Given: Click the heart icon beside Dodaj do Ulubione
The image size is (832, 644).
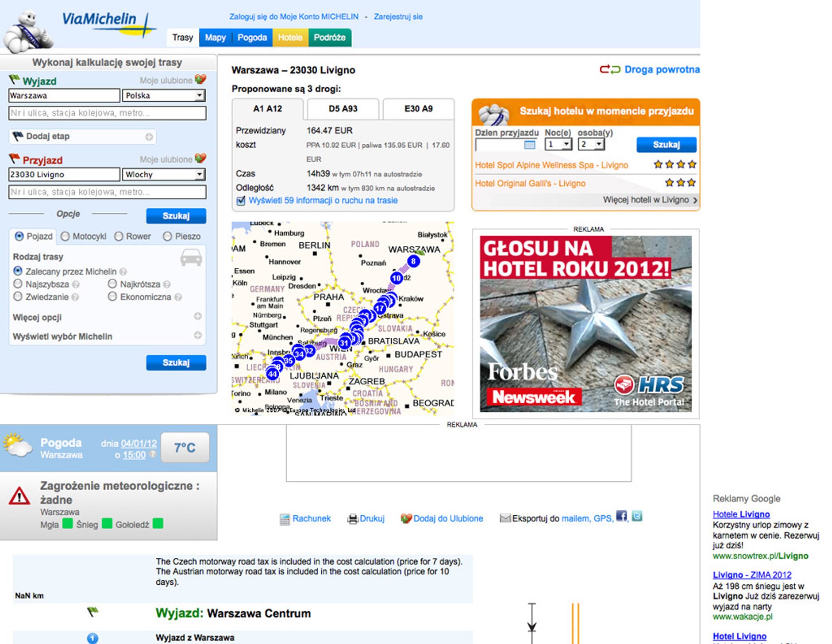Looking at the screenshot, I should [x=405, y=518].
